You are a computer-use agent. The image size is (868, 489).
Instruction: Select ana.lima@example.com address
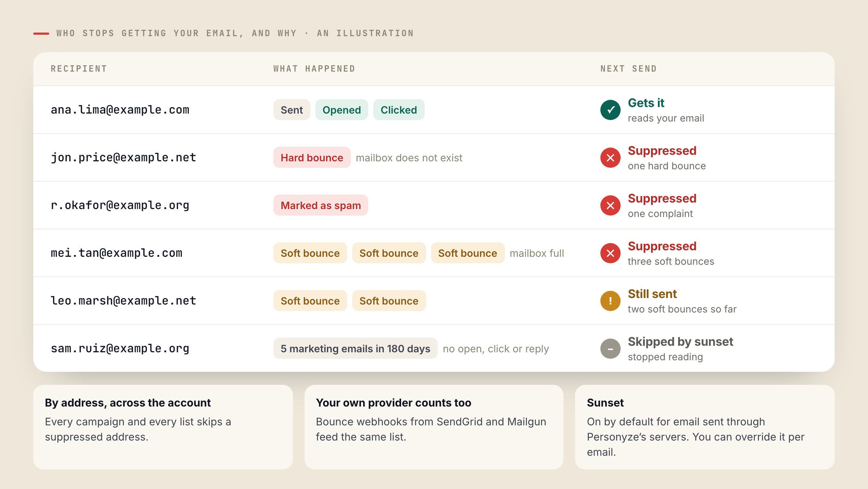tap(120, 110)
